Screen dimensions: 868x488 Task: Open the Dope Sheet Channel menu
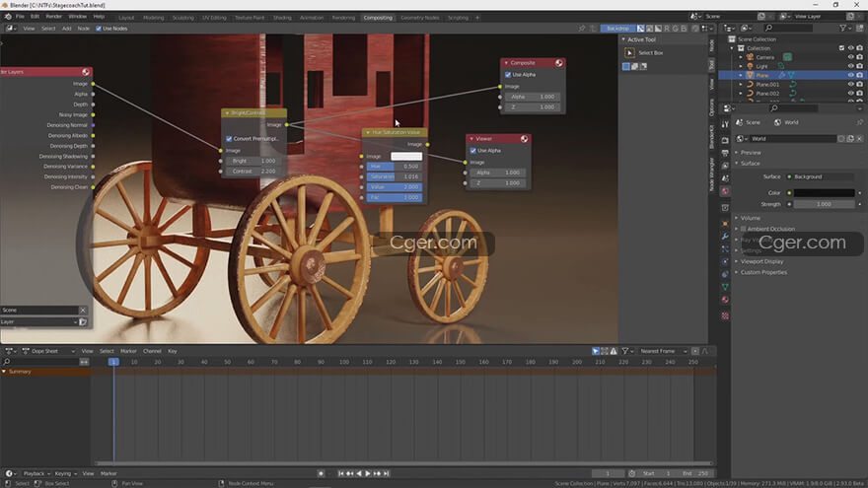(152, 351)
